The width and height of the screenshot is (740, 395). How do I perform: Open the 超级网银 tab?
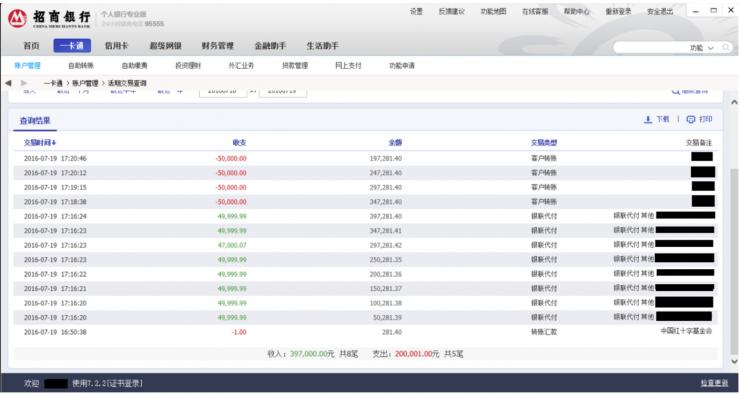point(165,46)
